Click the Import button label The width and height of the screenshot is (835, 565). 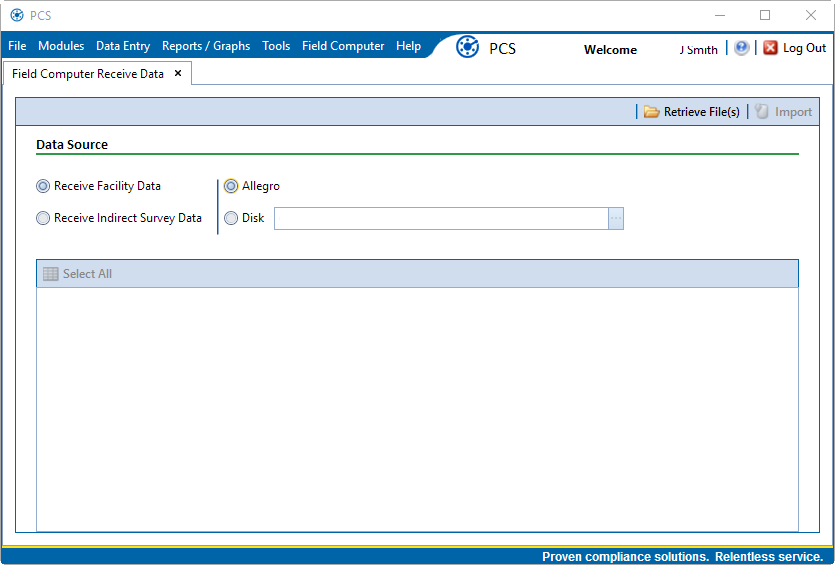point(793,112)
